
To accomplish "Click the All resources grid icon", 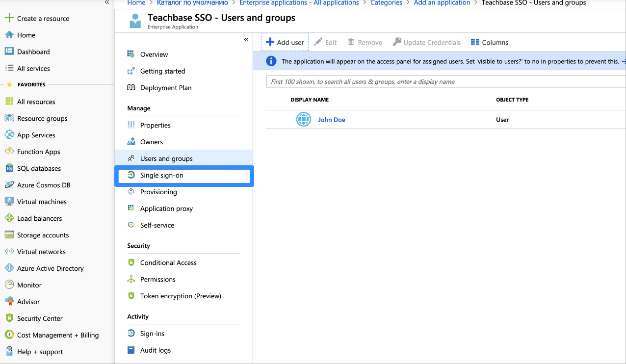I will 9,102.
